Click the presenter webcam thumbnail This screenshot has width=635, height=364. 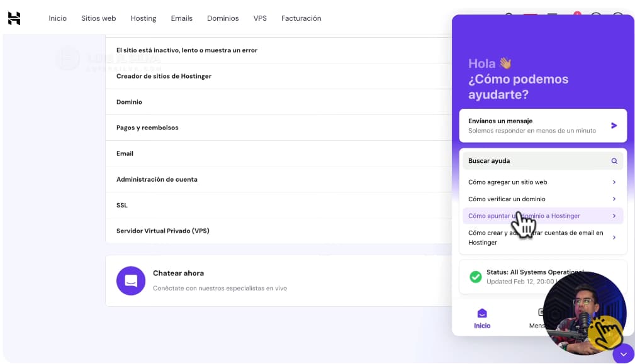click(x=585, y=314)
